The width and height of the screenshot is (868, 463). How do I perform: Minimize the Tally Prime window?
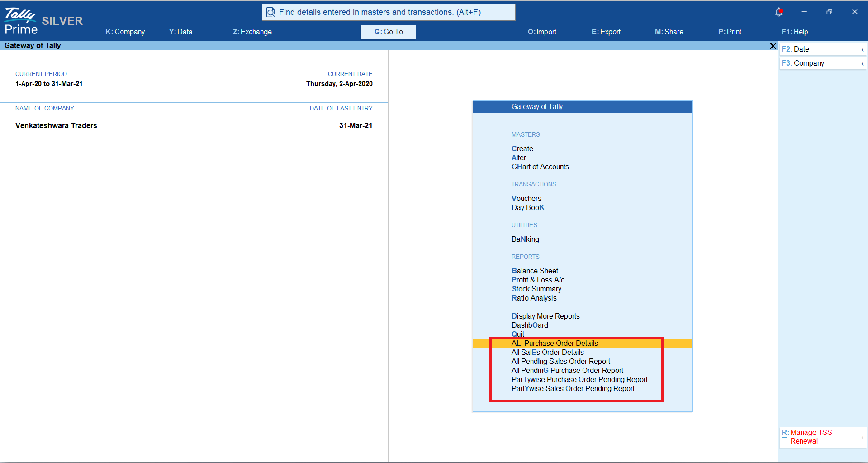tap(804, 12)
